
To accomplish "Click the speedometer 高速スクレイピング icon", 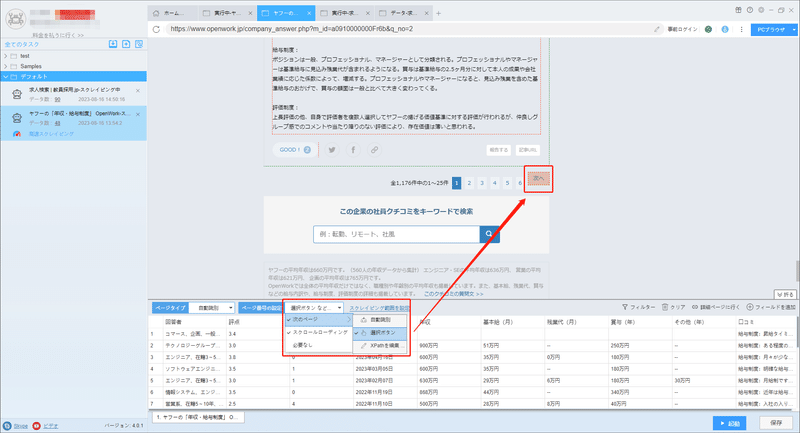I will click(17, 134).
